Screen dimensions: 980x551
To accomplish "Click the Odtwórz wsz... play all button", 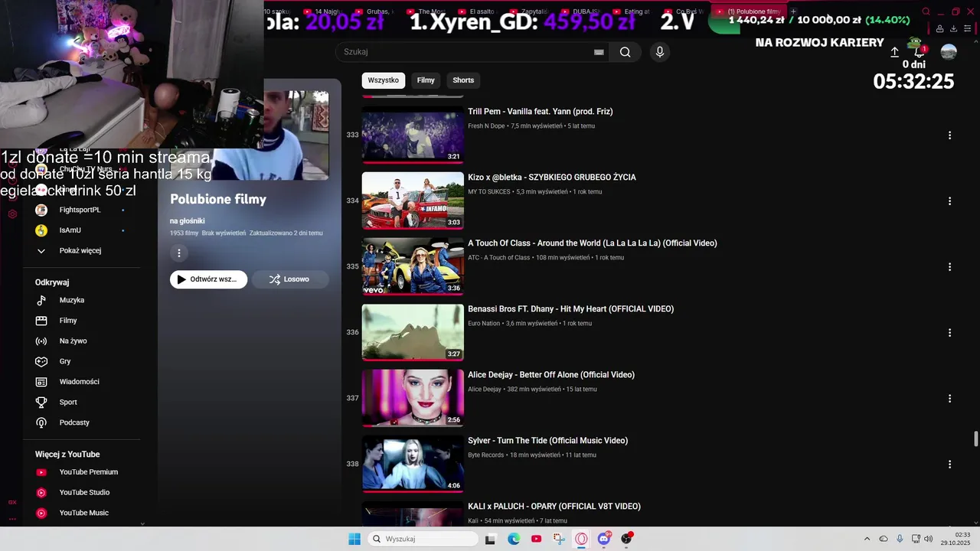I will tap(208, 279).
